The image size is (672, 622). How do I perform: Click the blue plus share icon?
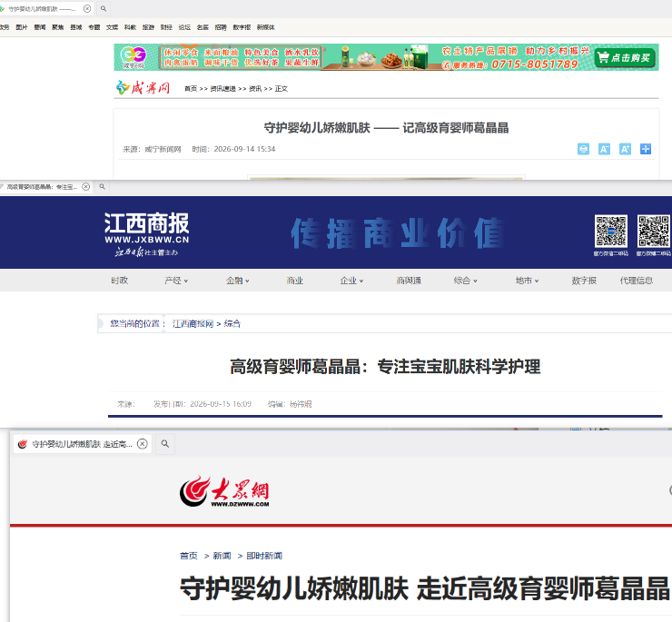point(646,149)
